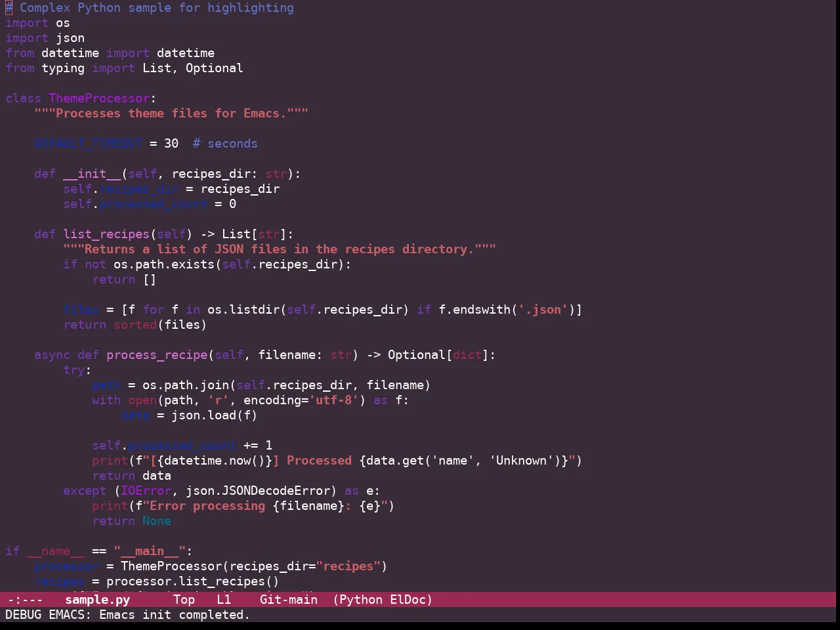Viewport: 840px width, 630px height.
Task: Click 'Optional[dict]' return type annotation
Action: click(438, 355)
